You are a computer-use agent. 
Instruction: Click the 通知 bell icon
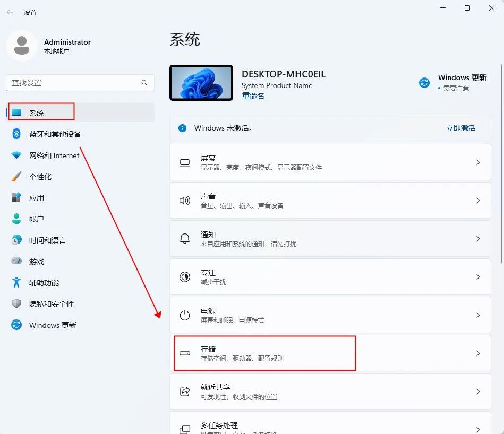tap(184, 238)
